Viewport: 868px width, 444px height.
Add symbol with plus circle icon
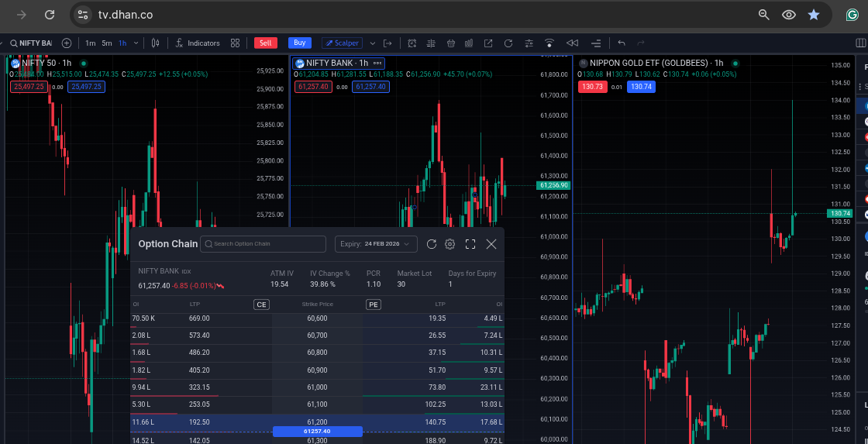pos(67,43)
